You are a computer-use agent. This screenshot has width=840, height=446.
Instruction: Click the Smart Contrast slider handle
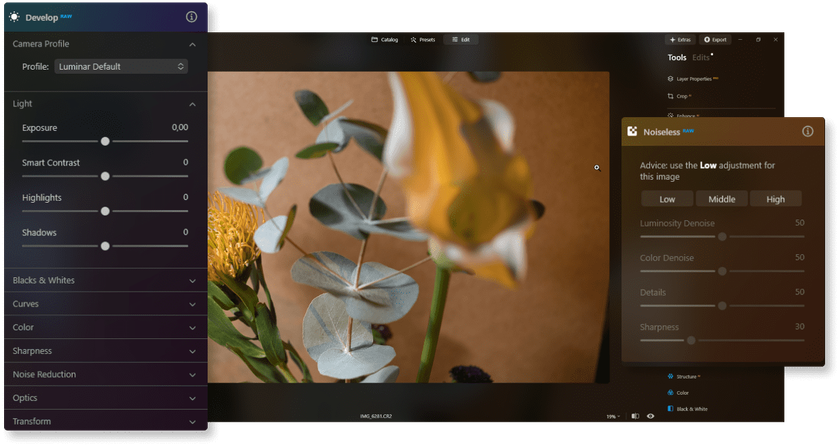[x=105, y=176]
